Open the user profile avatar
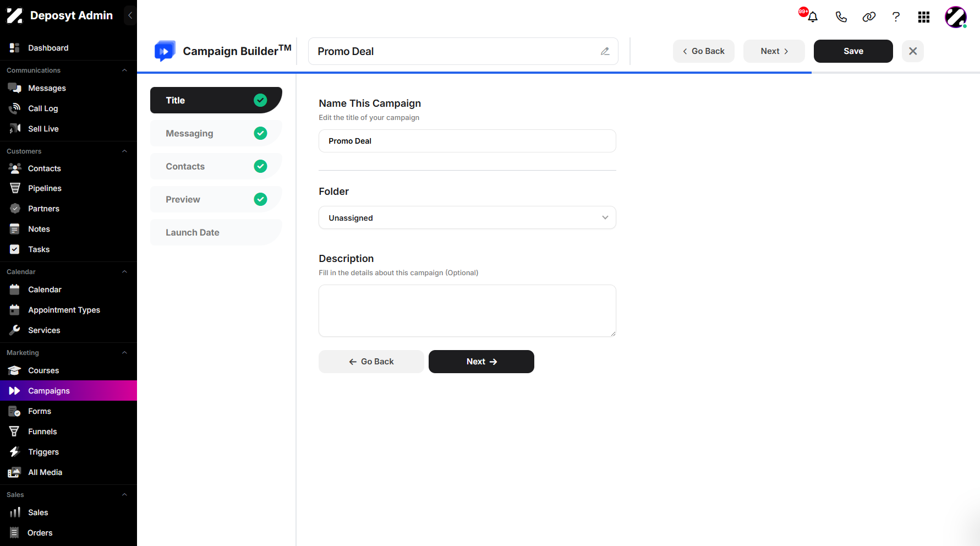The image size is (980, 546). pyautogui.click(x=956, y=17)
